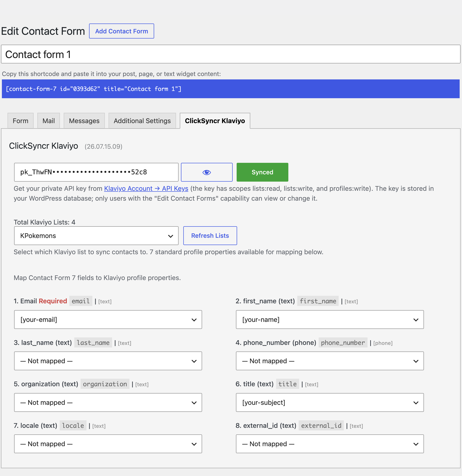Click the '[phone]' type label
Image resolution: width=462 pixels, height=476 pixels.
(x=383, y=343)
